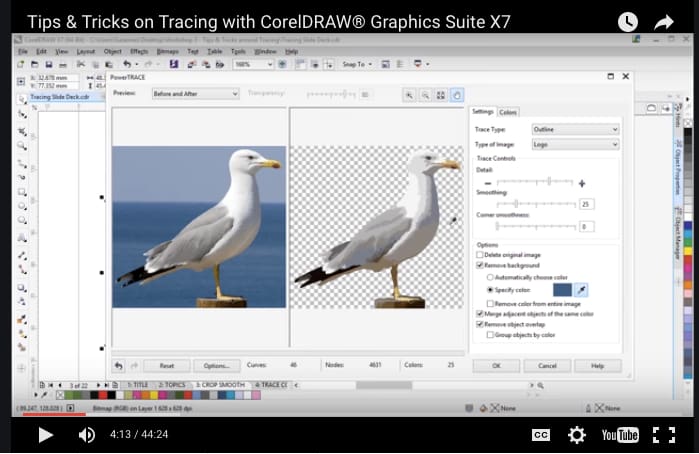Viewport: 699px width, 454px height.
Task: Open the Trace Type dropdown
Action: coord(576,129)
